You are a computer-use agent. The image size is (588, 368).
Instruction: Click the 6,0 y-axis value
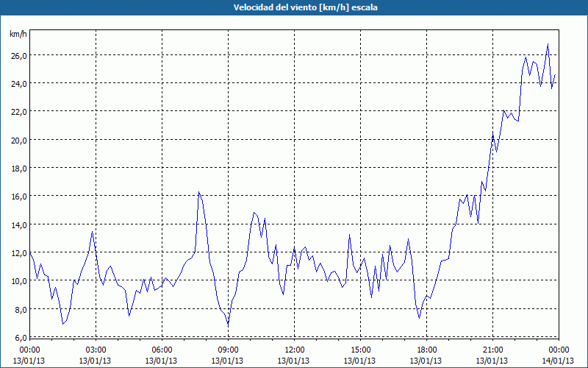coord(21,338)
